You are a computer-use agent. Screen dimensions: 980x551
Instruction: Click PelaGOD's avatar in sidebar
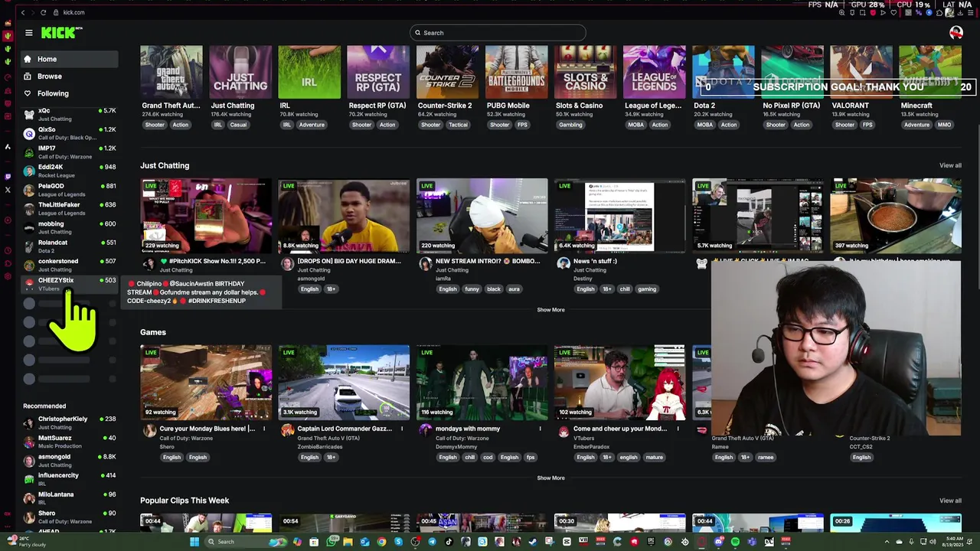tap(29, 190)
